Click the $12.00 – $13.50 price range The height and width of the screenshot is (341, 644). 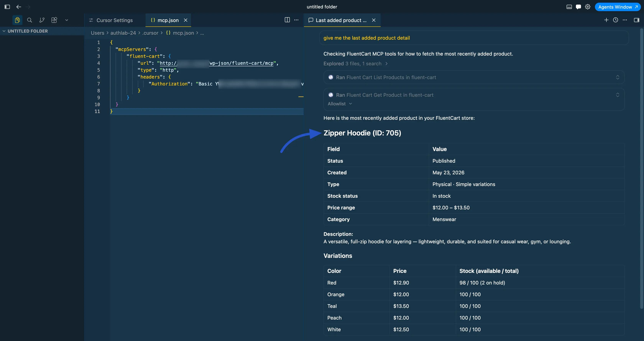tap(451, 208)
